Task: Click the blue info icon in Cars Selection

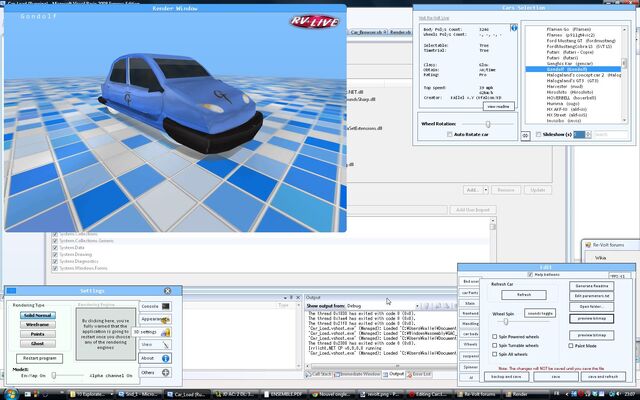Action: (514, 28)
